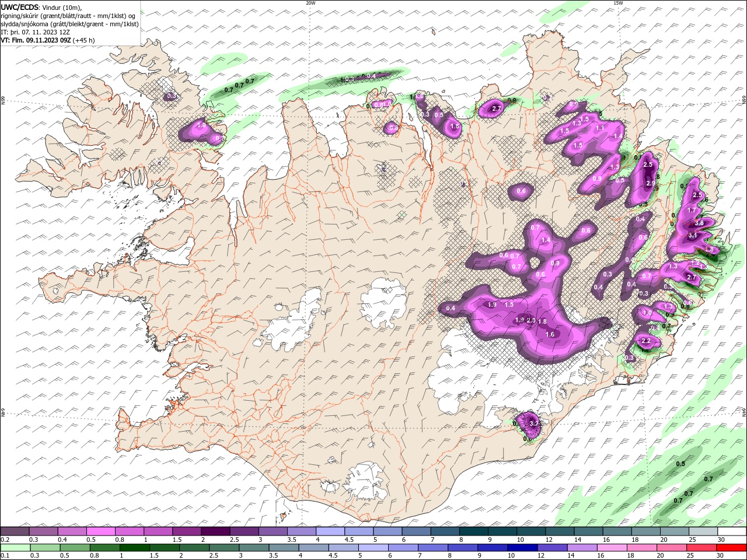
Task: Select the '0.1' label under the rain legend
Action: [5, 556]
